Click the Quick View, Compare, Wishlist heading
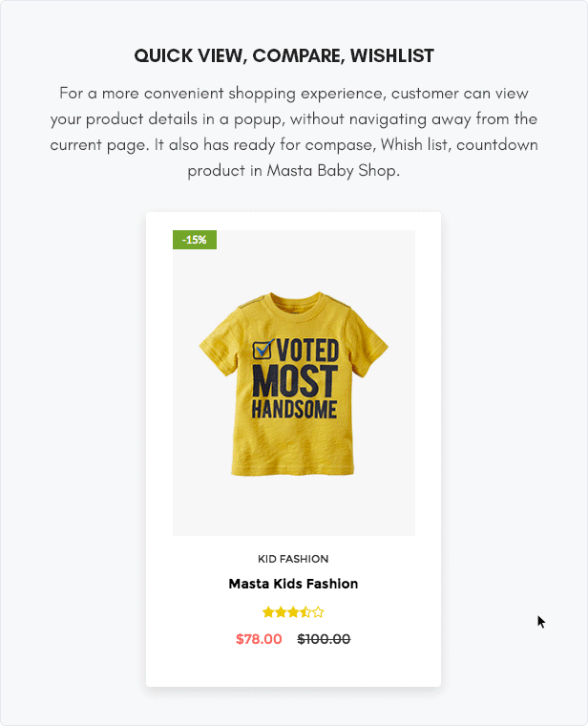The width and height of the screenshot is (588, 726). [284, 55]
